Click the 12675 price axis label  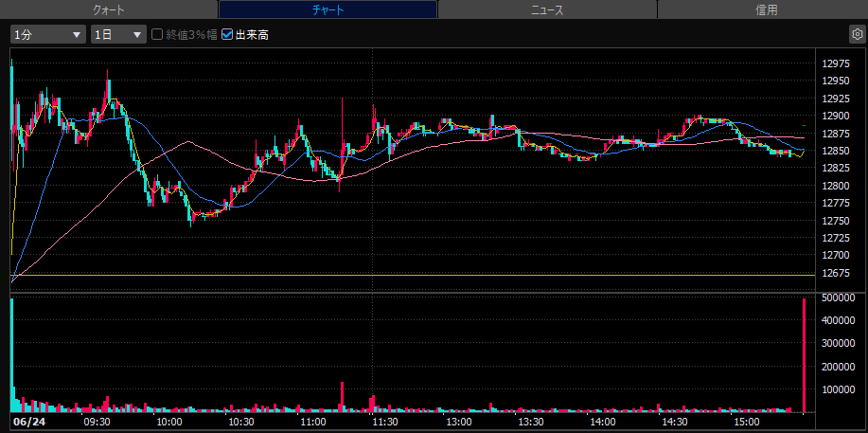coord(836,273)
